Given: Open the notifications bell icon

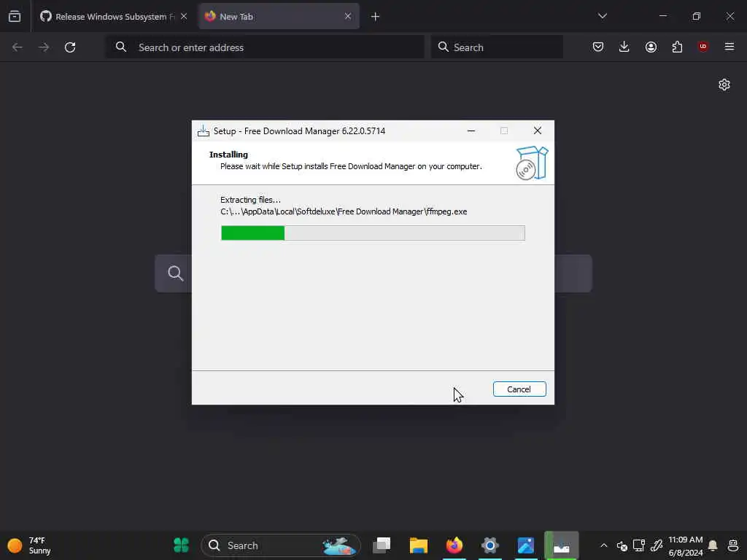Looking at the screenshot, I should pos(713,545).
